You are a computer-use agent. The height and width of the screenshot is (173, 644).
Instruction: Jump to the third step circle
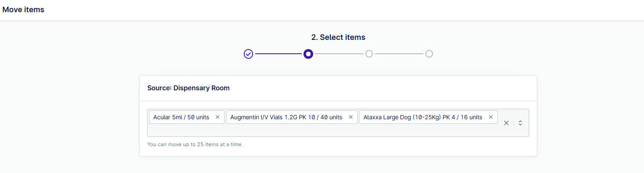[x=369, y=54]
